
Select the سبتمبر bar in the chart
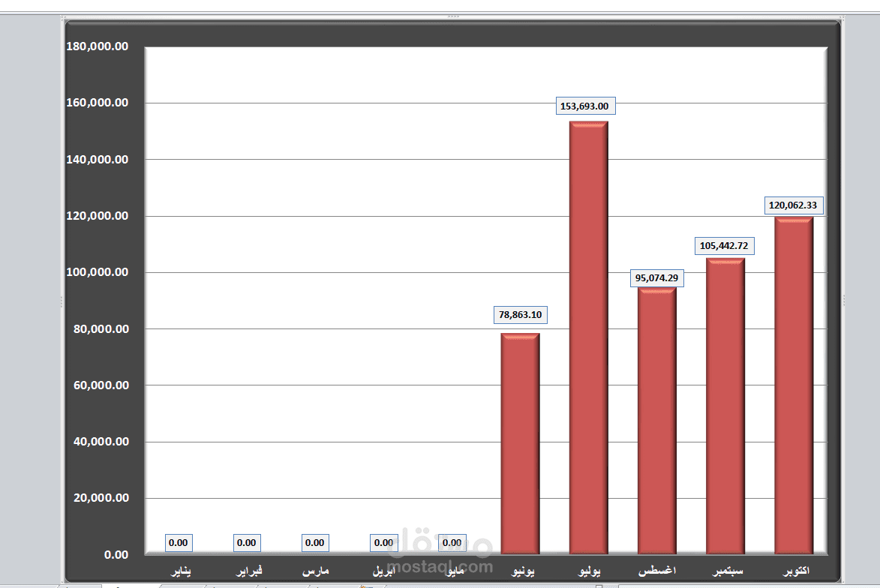pyautogui.click(x=725, y=406)
